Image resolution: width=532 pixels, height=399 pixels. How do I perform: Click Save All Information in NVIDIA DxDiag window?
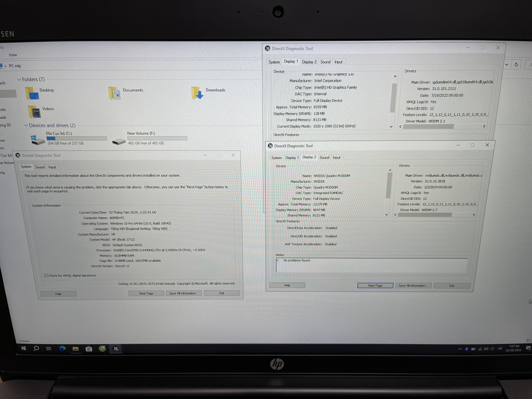tap(413, 286)
